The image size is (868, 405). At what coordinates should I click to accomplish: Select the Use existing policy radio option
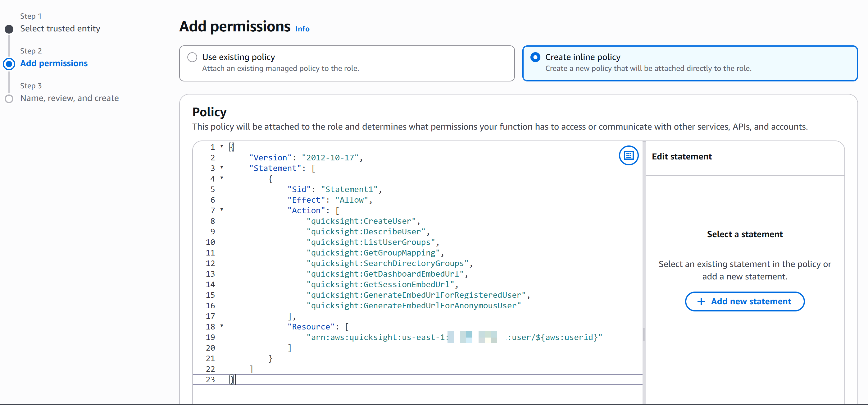coord(192,57)
